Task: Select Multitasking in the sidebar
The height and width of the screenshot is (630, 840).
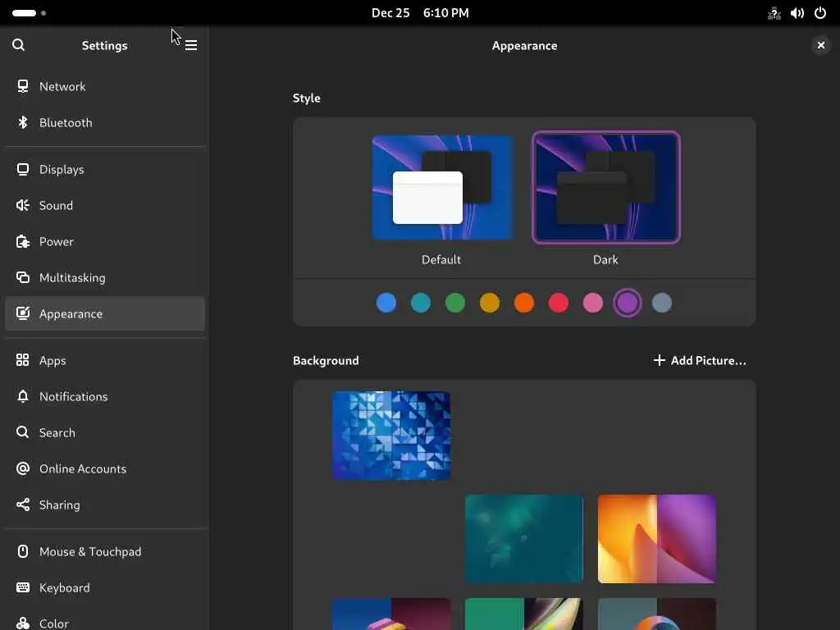Action: coord(105,277)
